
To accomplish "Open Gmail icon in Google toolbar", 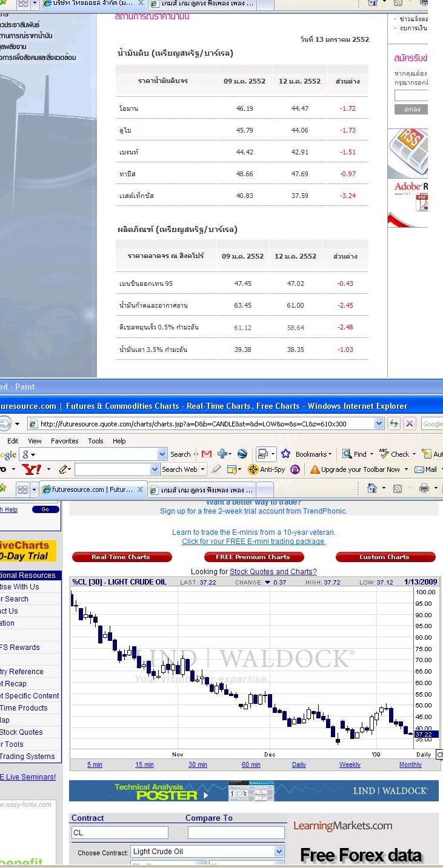I will coord(207,454).
